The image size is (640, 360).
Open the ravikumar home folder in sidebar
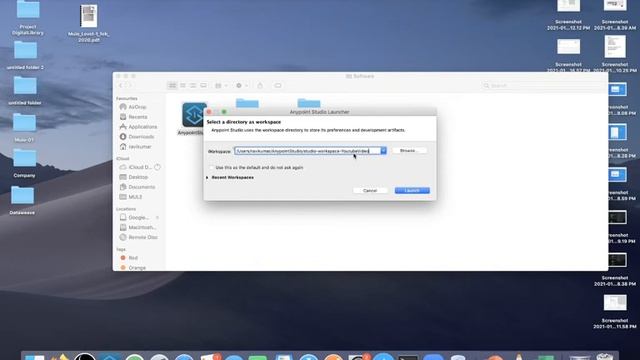pos(139,147)
